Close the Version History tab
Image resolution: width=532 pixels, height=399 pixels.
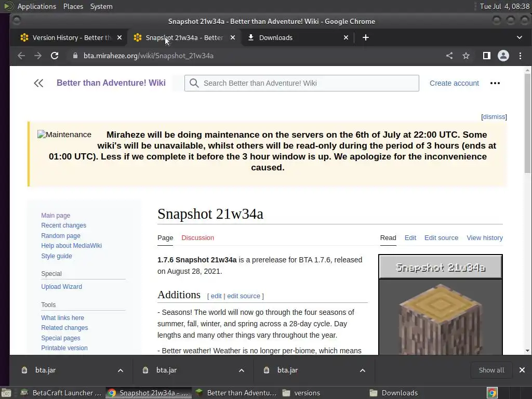click(119, 37)
